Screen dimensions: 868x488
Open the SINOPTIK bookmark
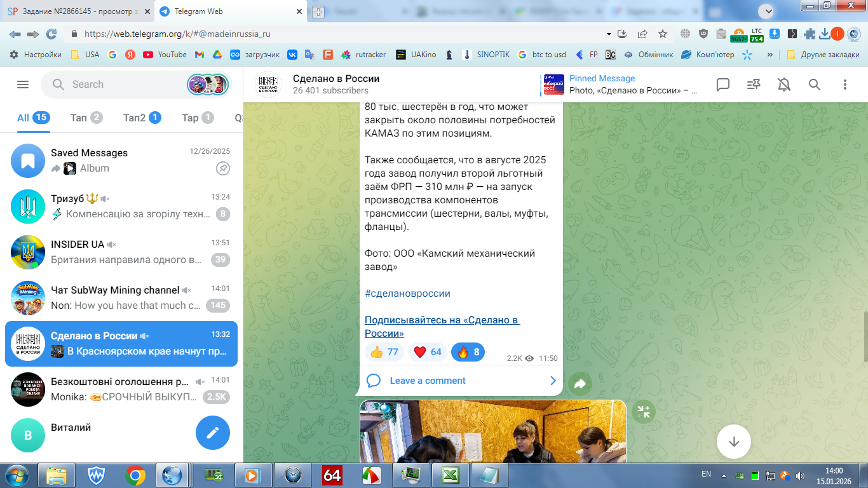[485, 55]
